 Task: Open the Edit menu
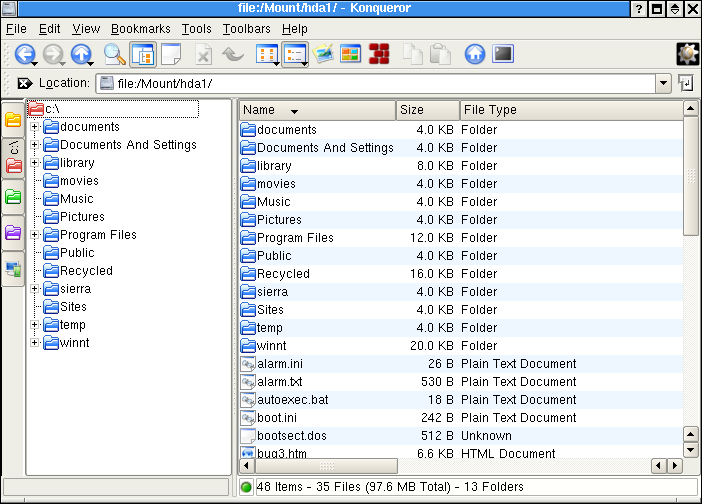[49, 29]
